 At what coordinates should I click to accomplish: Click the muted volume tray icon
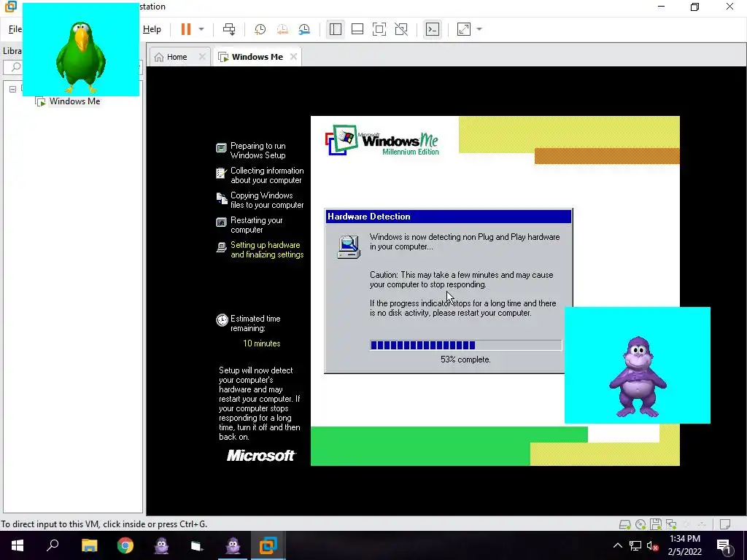click(653, 545)
